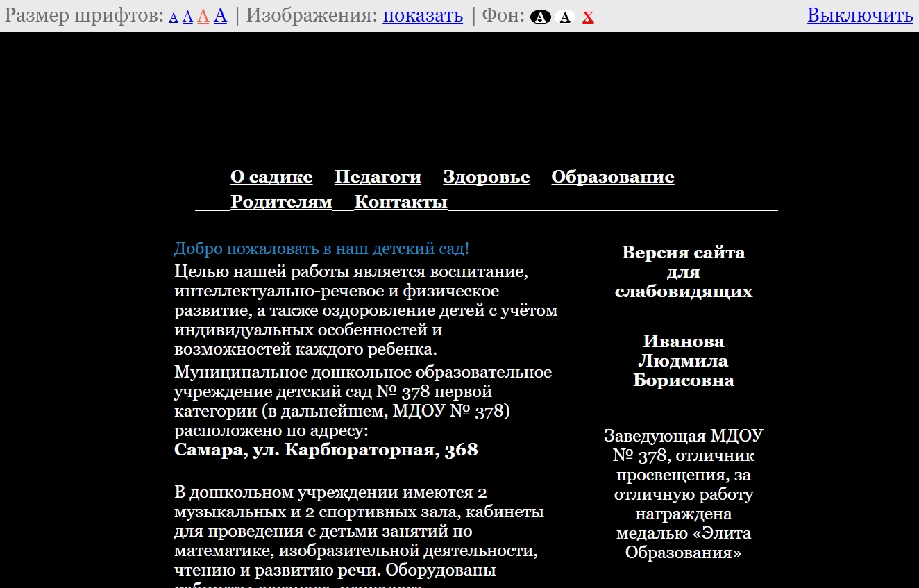Click the name Иванова Людмила Борисовна
919x588 pixels.
click(x=683, y=361)
